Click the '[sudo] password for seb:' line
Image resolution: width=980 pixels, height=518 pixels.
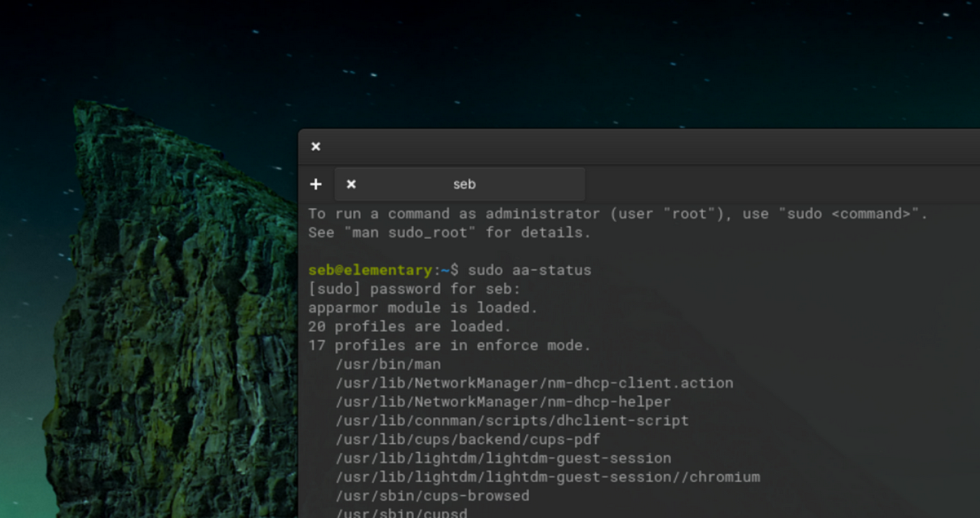pyautogui.click(x=414, y=289)
